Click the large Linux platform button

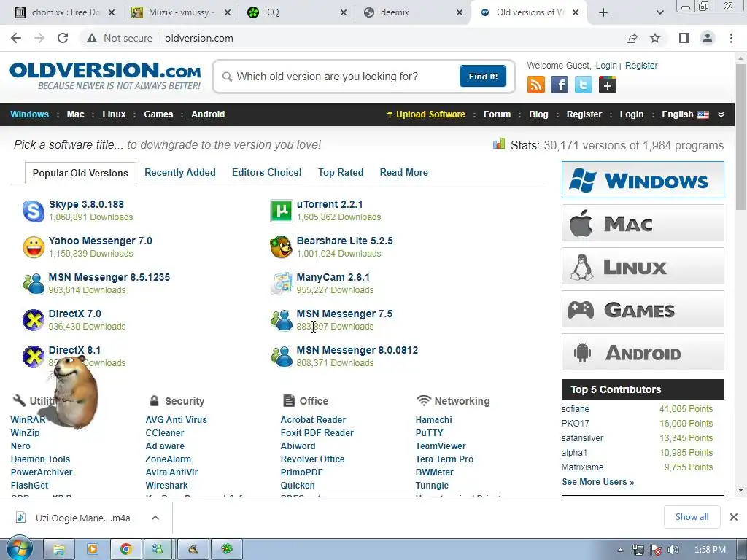click(643, 265)
